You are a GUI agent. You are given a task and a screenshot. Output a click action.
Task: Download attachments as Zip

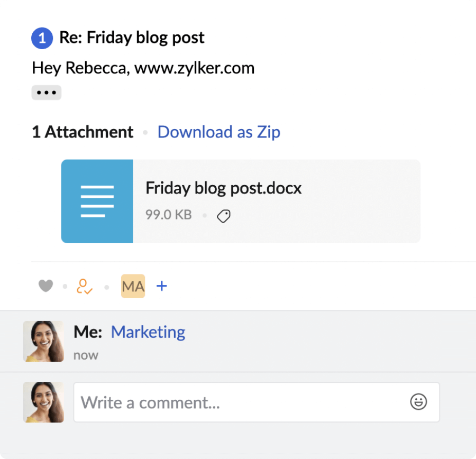point(218,132)
